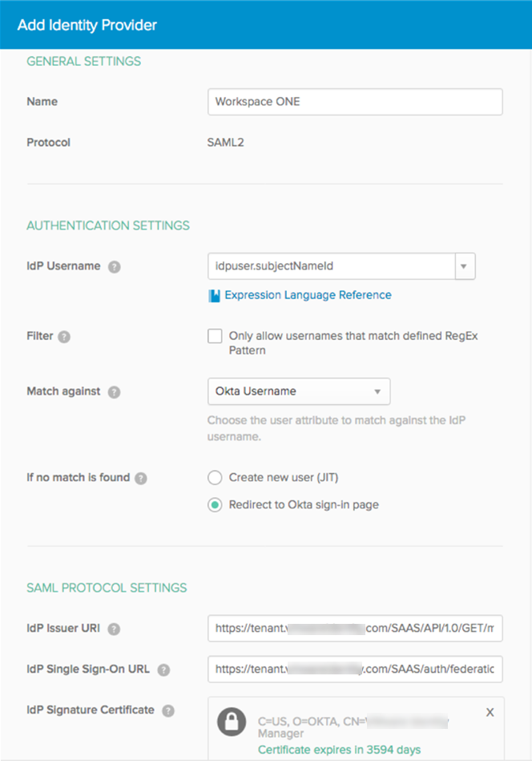
Task: Enable the RegEx pattern username filter checkbox
Action: 215,336
